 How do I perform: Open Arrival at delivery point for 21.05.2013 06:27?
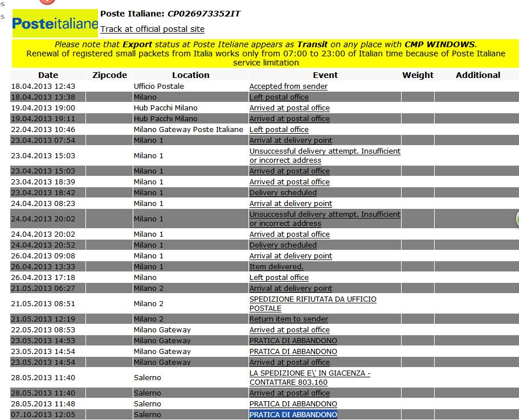tap(291, 289)
